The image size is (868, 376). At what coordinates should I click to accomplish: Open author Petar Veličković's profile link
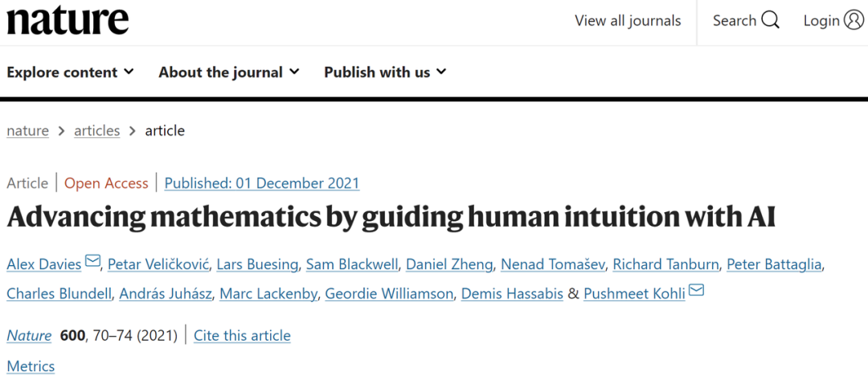pos(158,264)
